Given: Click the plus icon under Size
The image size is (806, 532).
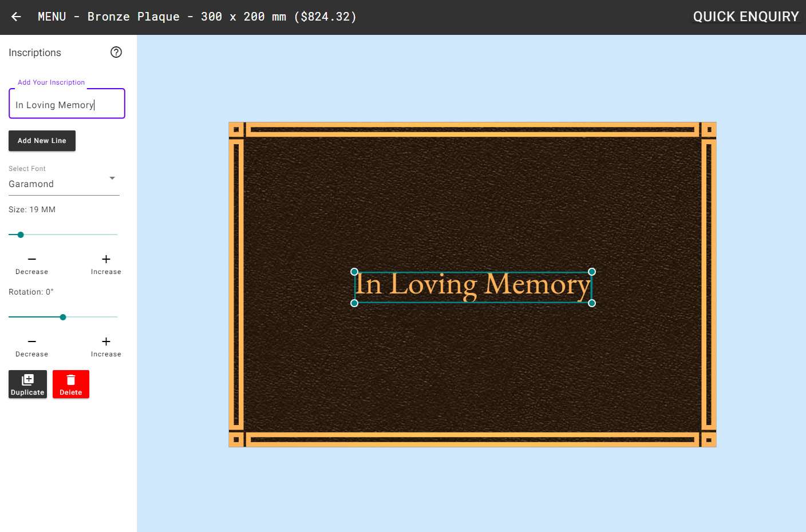Looking at the screenshot, I should (x=106, y=260).
